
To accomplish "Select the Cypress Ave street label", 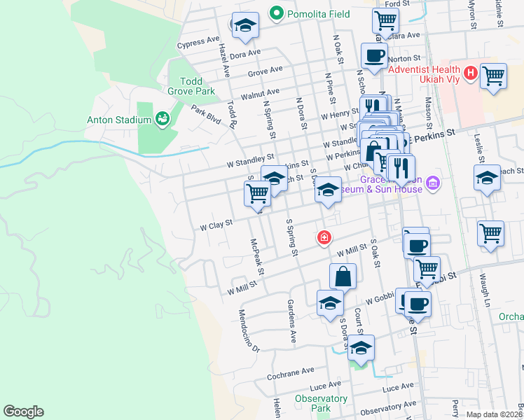I will click(198, 43).
